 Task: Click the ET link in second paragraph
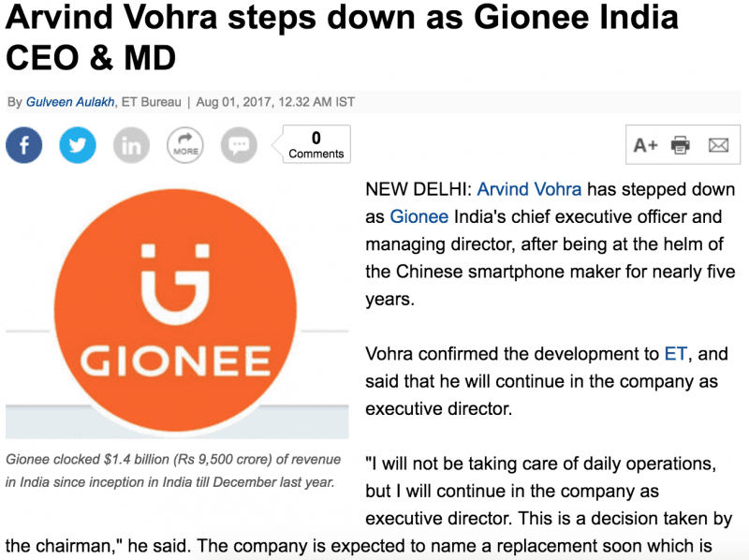coord(675,354)
